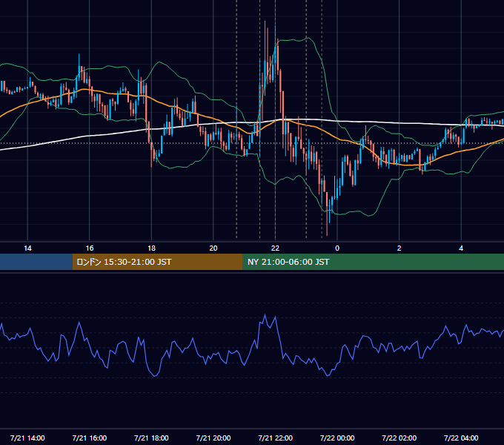Click the 20 hour label on price chart axis
Image resolution: width=504 pixels, height=445 pixels.
[x=213, y=248]
